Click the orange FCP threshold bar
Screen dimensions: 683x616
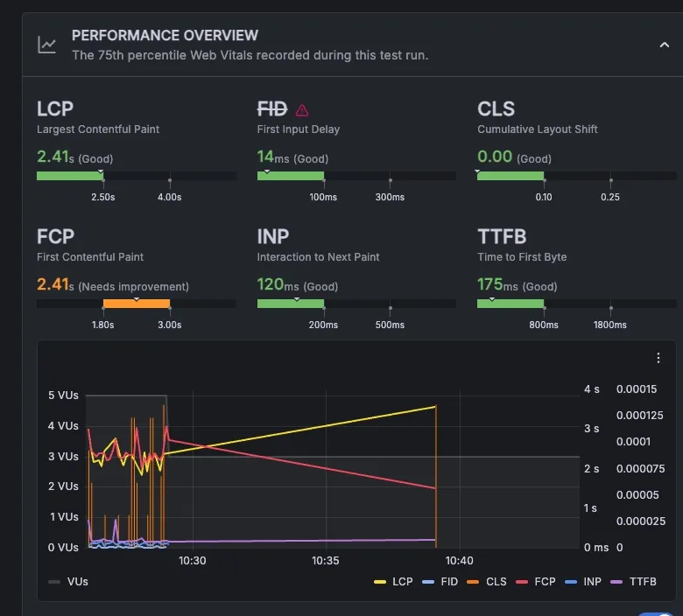click(x=136, y=304)
